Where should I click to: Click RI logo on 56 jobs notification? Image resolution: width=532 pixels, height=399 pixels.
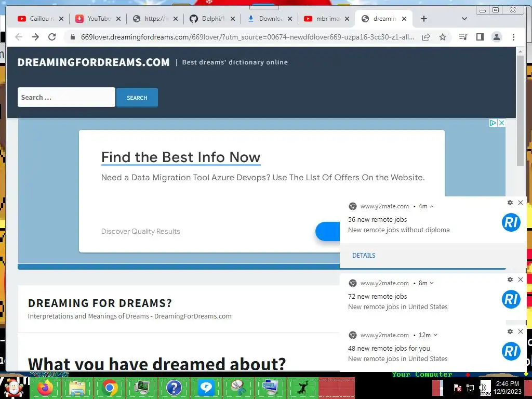[x=511, y=222]
